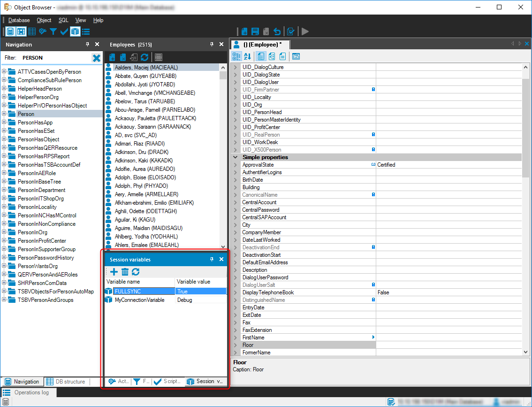Open the Operations log tab
This screenshot has width=532, height=407.
click(28, 392)
